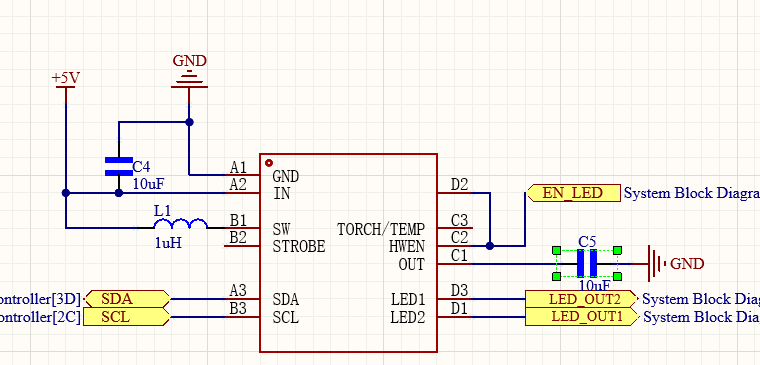Click the SW pin name

[x=281, y=229]
